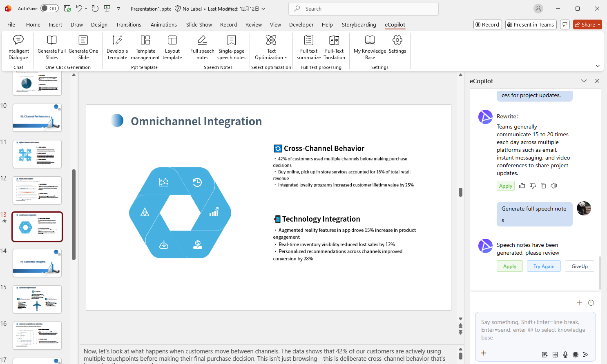Switch to the Storyboarding tab

(359, 24)
